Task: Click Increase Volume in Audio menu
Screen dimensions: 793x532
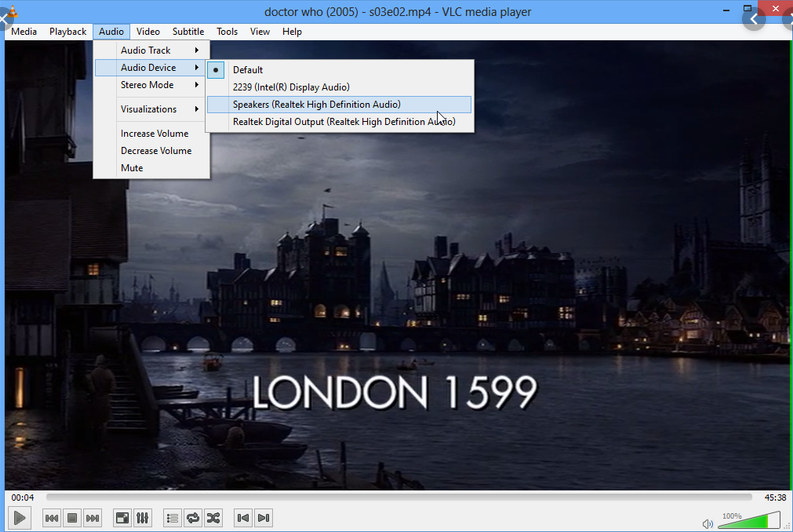Action: 154,133
